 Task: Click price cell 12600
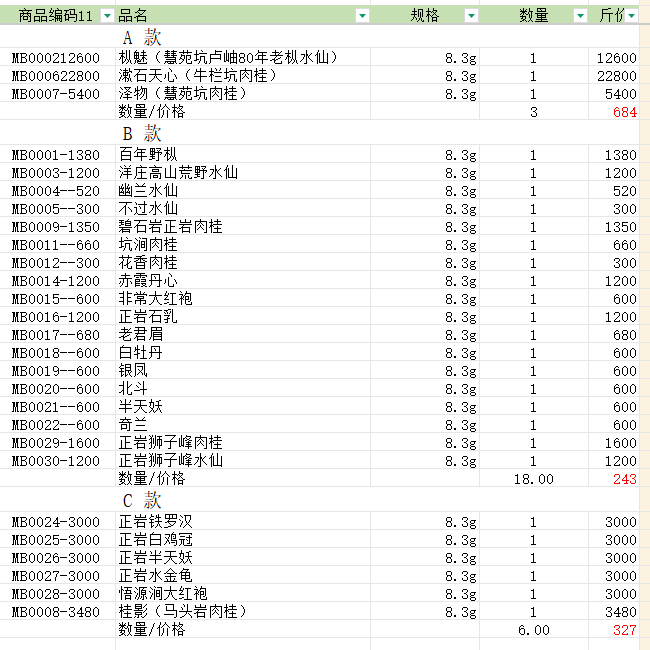[x=616, y=58]
